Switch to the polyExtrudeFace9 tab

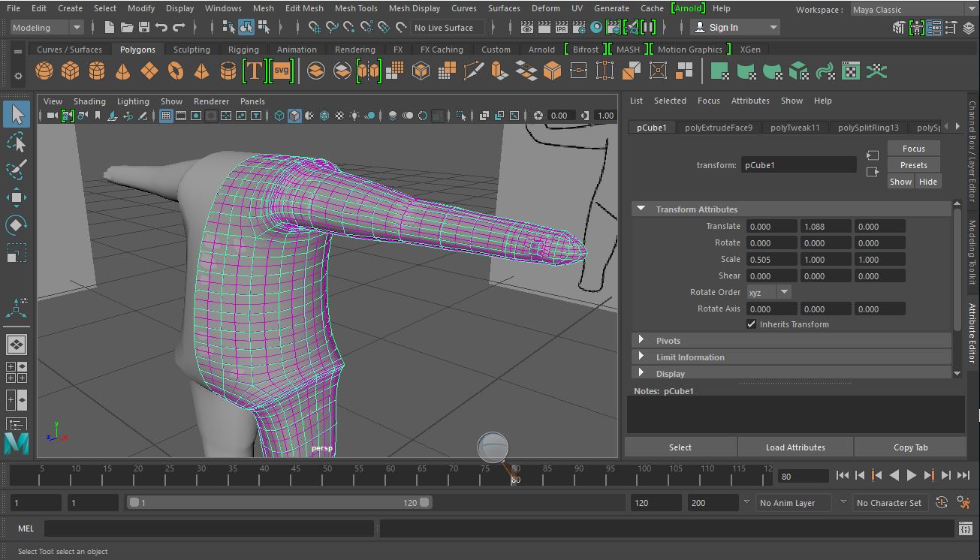click(717, 127)
